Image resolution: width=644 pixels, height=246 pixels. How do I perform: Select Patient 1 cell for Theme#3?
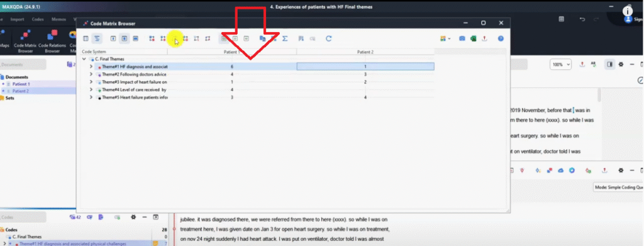pyautogui.click(x=232, y=82)
